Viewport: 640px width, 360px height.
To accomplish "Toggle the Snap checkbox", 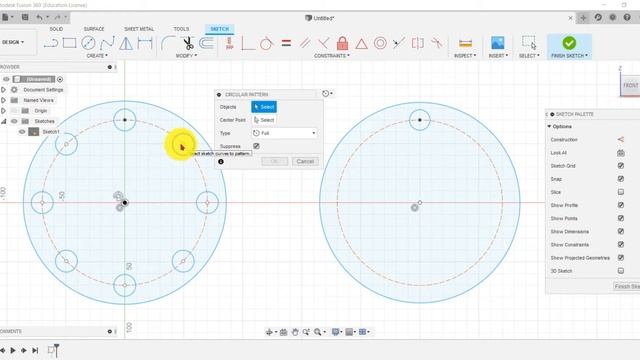I will 621,179.
